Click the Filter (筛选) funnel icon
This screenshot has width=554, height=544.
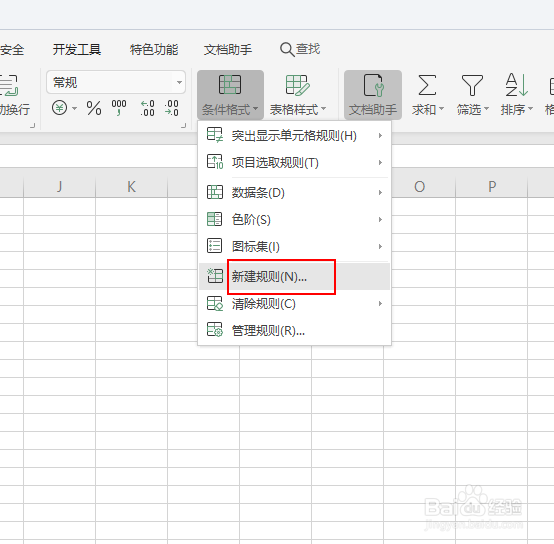point(472,85)
